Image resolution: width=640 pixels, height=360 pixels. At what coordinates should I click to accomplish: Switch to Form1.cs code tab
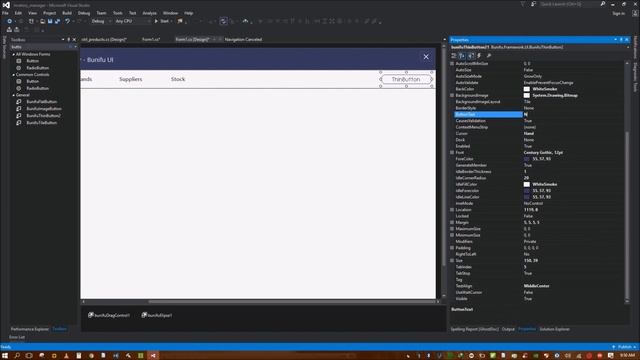pyautogui.click(x=151, y=40)
